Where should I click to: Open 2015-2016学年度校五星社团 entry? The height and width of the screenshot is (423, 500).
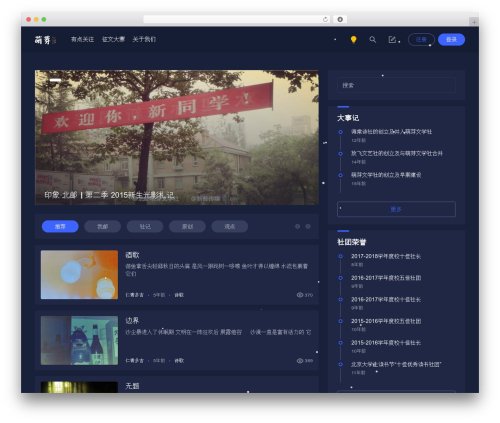[x=386, y=321]
